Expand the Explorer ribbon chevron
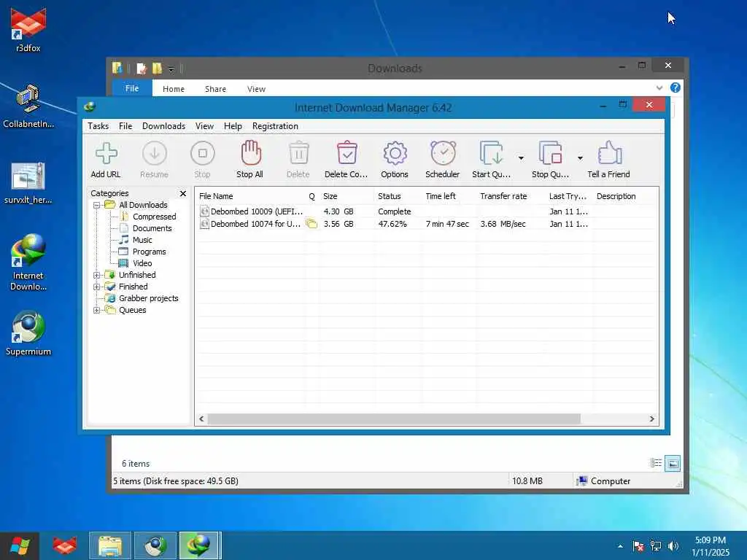747x560 pixels. [659, 87]
